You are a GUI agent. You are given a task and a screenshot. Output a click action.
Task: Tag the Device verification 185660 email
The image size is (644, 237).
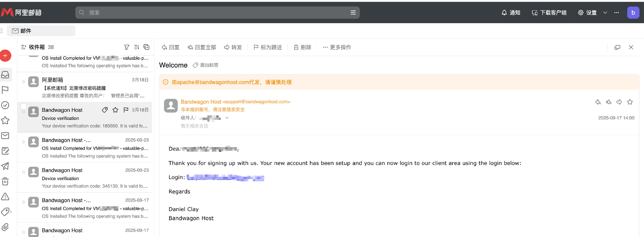(105, 110)
